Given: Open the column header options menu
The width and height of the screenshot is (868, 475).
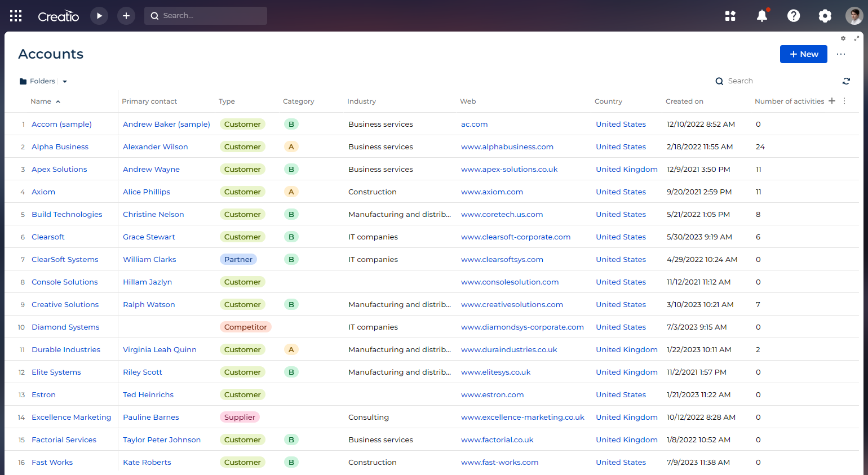Looking at the screenshot, I should tap(844, 101).
